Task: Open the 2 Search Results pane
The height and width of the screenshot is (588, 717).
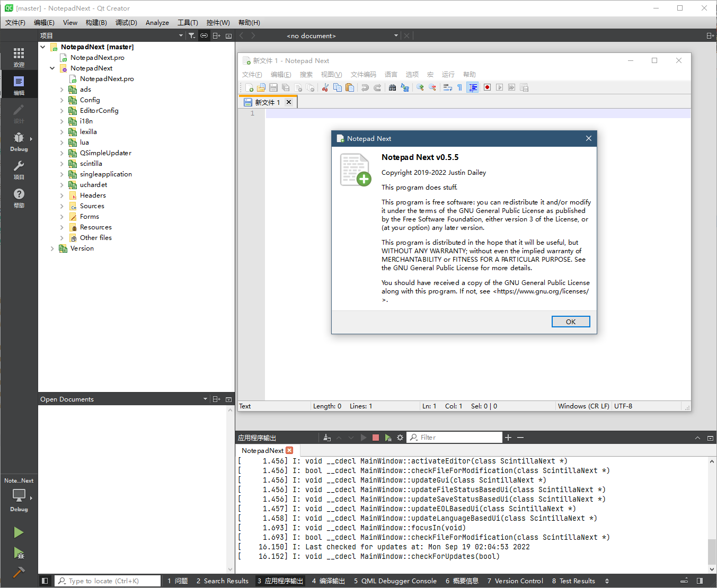Action: [223, 581]
